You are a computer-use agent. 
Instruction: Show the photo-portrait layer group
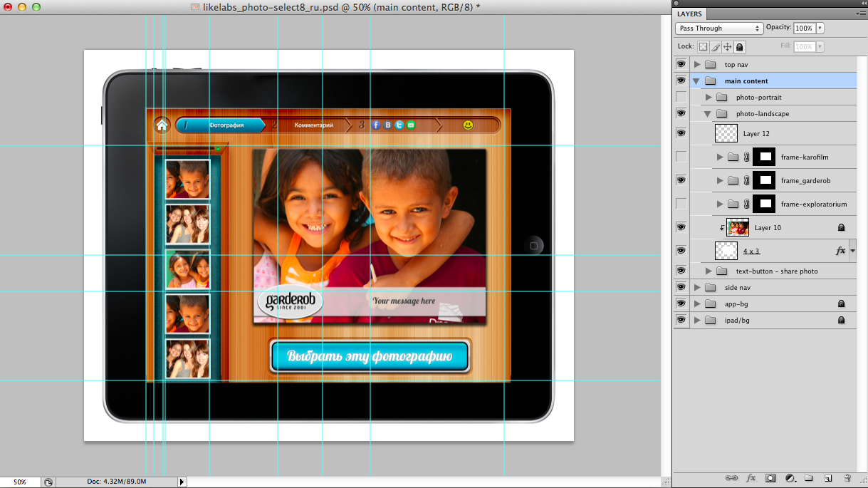tap(681, 97)
